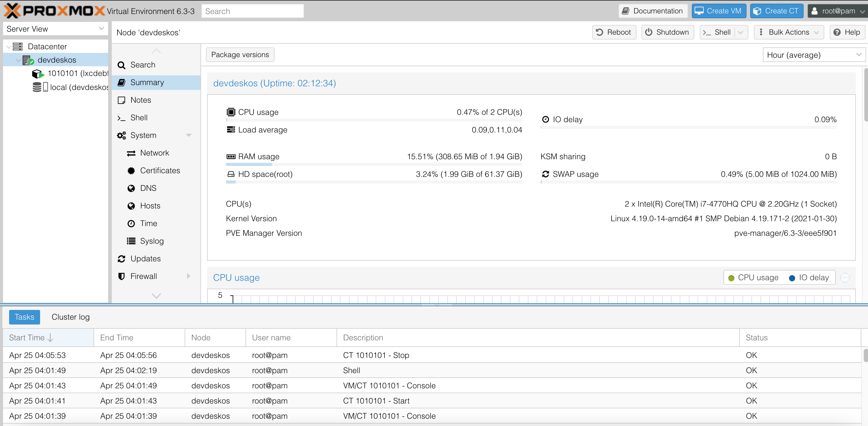Viewport: 868px width, 426px height.
Task: Open the Documentation button
Action: click(653, 11)
